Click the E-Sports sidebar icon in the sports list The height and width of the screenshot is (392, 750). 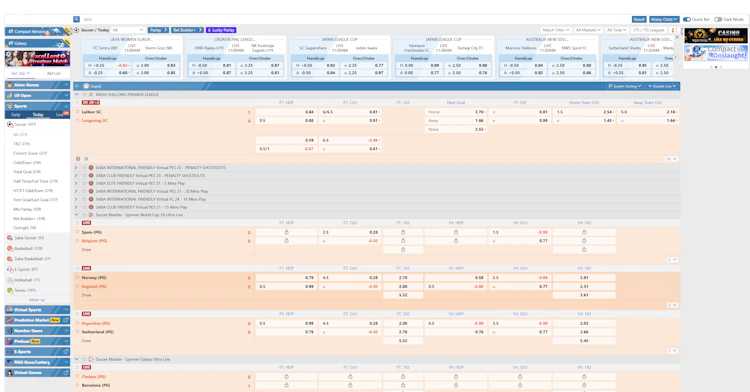(x=10, y=269)
